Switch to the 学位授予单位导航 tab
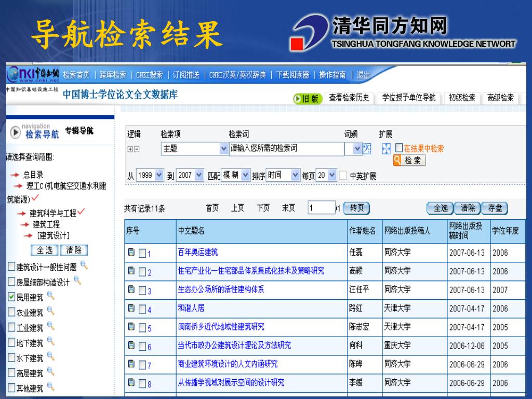Viewport: 532px width, 399px height. pyautogui.click(x=409, y=98)
